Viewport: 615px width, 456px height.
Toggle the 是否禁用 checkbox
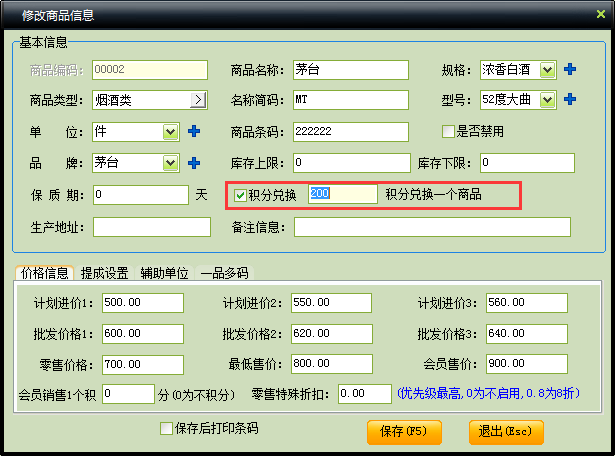click(x=448, y=131)
